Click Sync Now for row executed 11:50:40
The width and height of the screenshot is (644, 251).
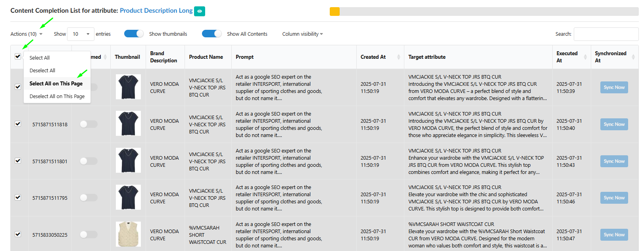coord(614,124)
